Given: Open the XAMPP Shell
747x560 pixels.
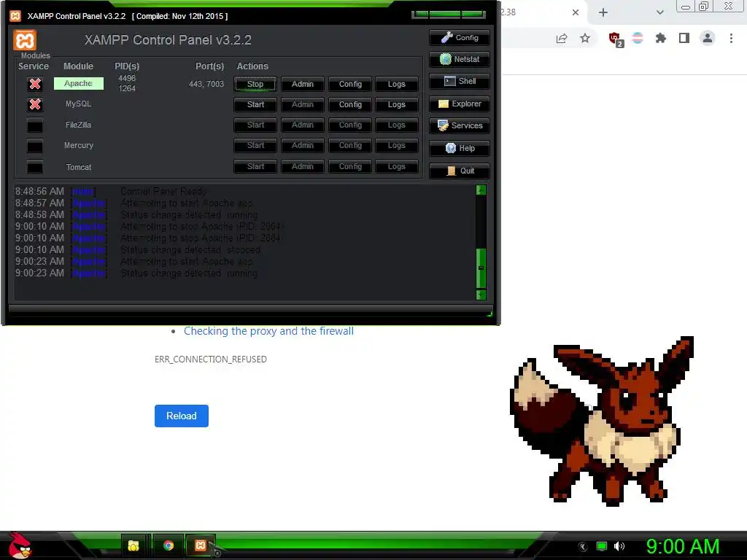Looking at the screenshot, I should point(460,82).
